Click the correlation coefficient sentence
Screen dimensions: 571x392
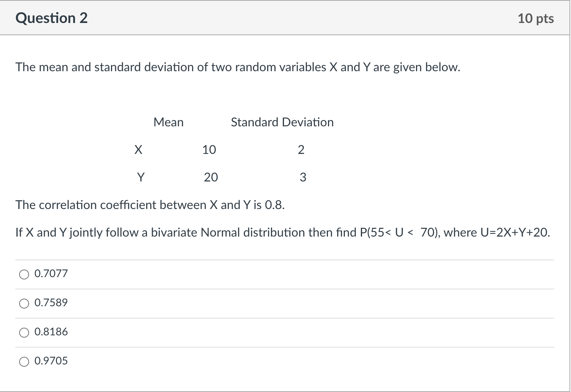point(151,205)
